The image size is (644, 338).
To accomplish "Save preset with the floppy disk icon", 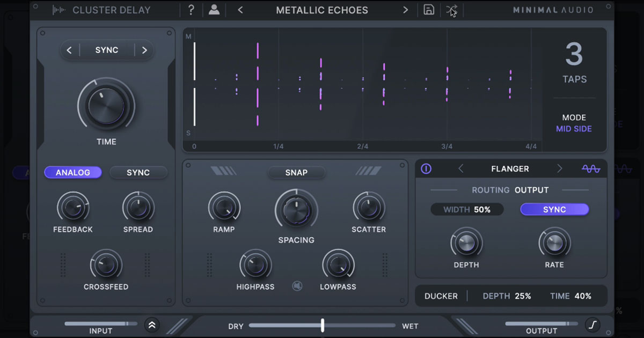I will click(x=429, y=10).
